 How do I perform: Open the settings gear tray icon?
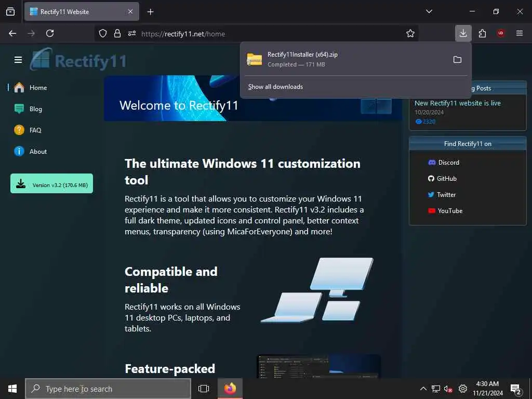pos(463,389)
